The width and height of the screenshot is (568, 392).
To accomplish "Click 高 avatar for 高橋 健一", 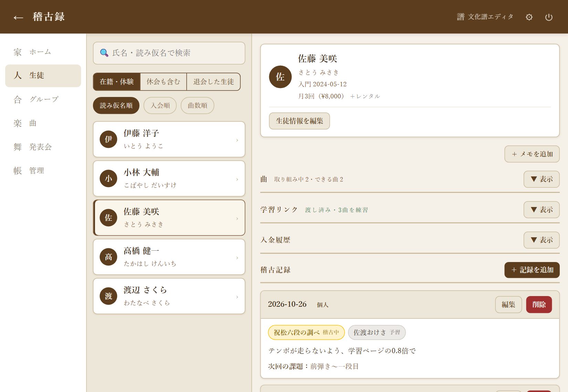I will point(108,257).
